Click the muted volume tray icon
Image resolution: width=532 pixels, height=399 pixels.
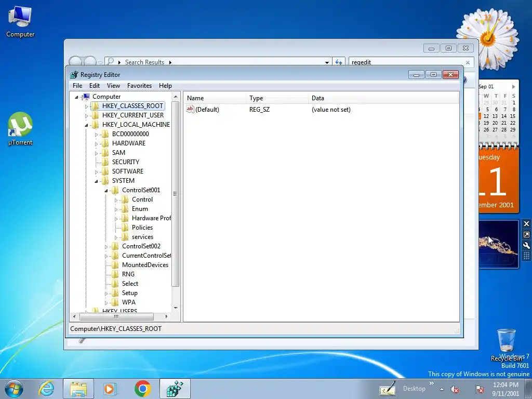(x=455, y=389)
